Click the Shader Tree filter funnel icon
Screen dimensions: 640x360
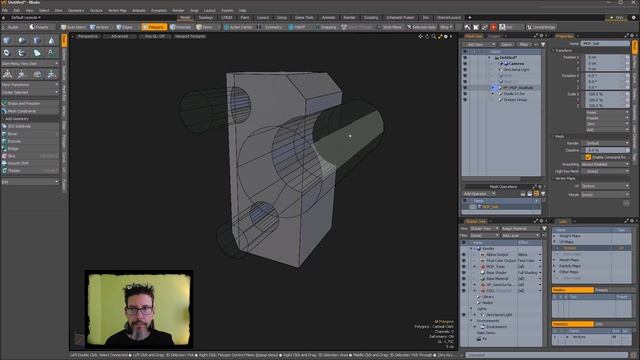[544, 229]
